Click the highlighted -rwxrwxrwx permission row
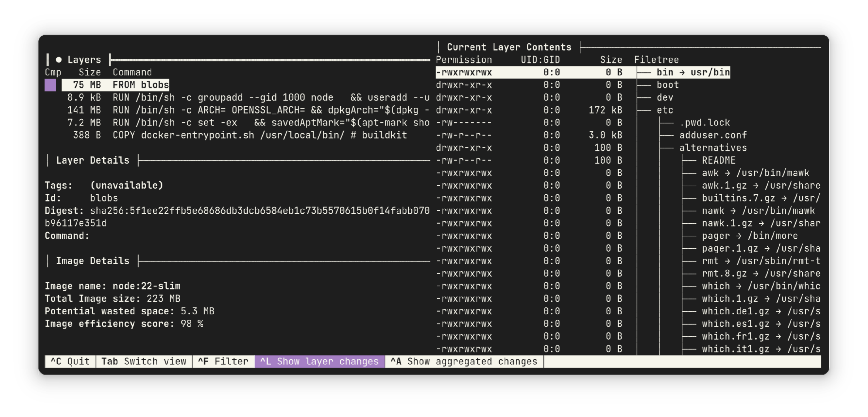Screen dimensions: 868x417 click(464, 72)
